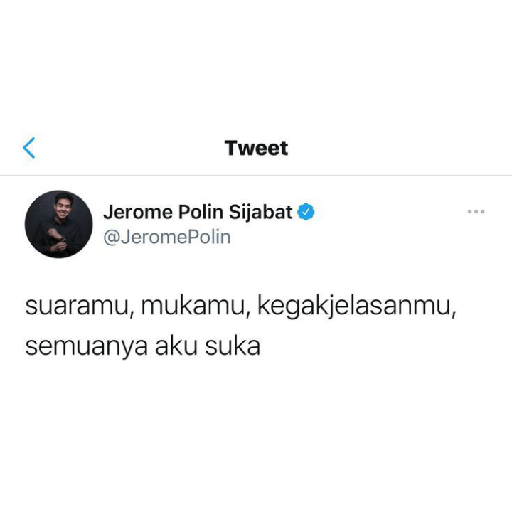
Task: Click the empty area below the tweet
Action: [x=256, y=433]
